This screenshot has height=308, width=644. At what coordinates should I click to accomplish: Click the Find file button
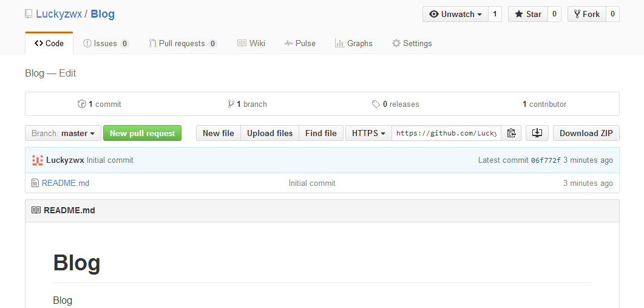[321, 133]
